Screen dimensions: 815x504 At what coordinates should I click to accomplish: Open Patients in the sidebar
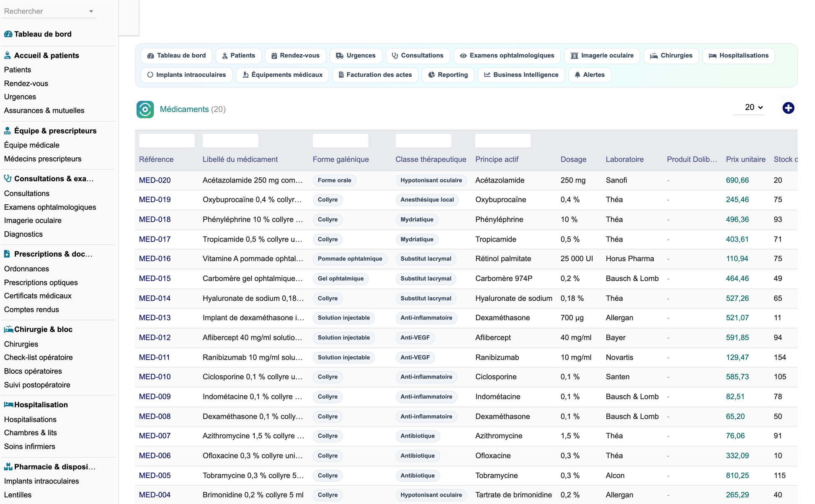pyautogui.click(x=18, y=70)
